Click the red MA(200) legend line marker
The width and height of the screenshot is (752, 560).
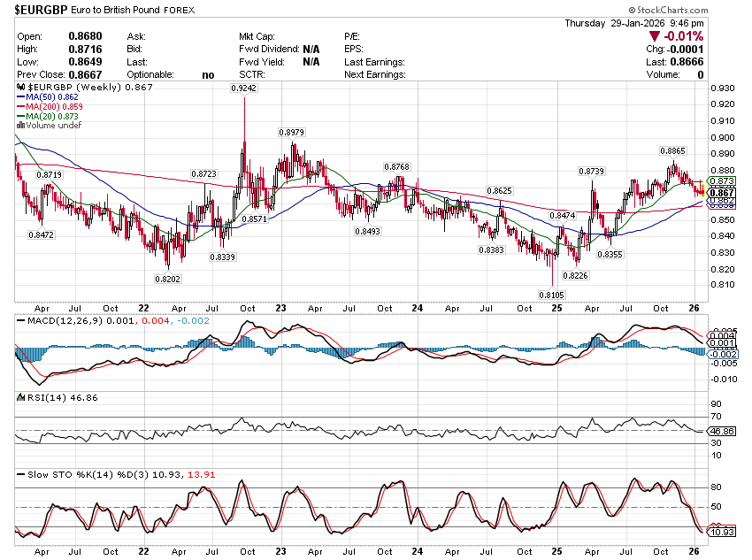click(x=20, y=107)
